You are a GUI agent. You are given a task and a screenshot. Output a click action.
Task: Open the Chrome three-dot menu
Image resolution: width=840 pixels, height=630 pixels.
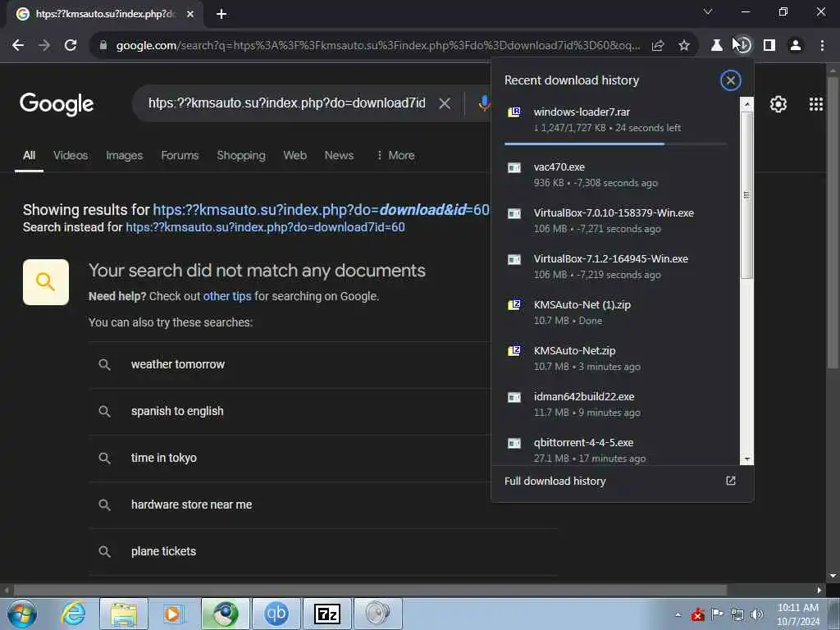822,46
